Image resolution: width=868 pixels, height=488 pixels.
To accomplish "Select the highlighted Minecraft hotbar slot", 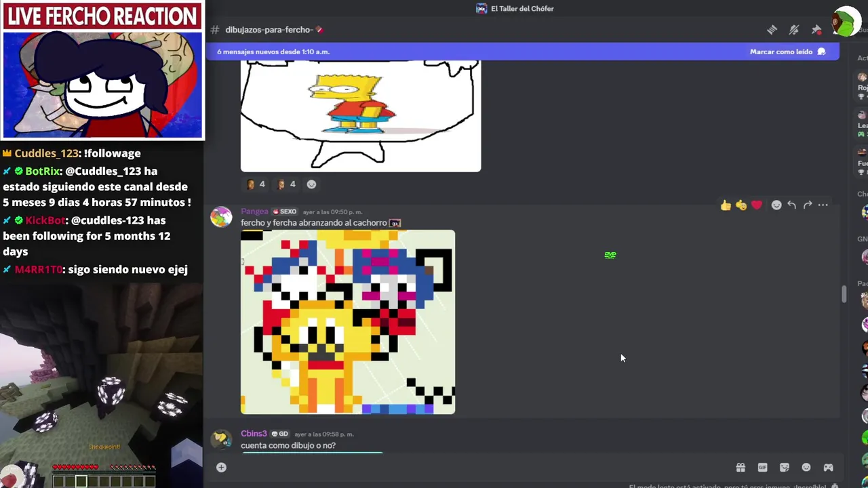I will tap(81, 481).
